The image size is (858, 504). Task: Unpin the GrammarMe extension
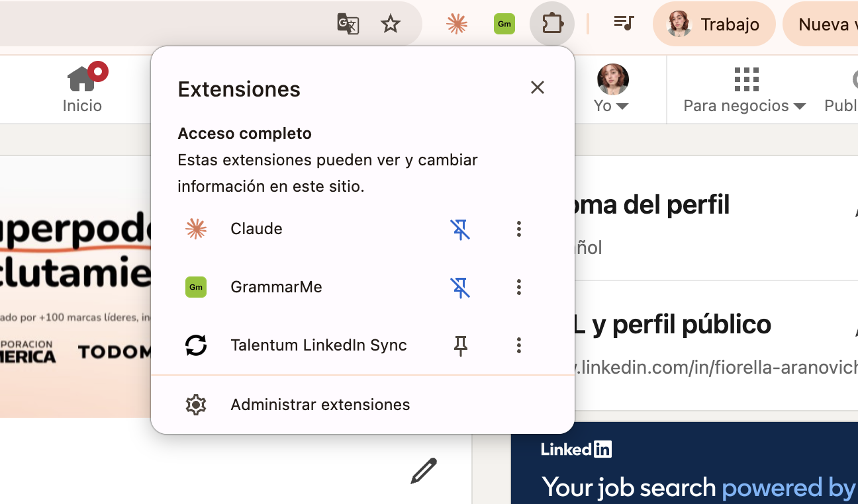click(x=460, y=287)
